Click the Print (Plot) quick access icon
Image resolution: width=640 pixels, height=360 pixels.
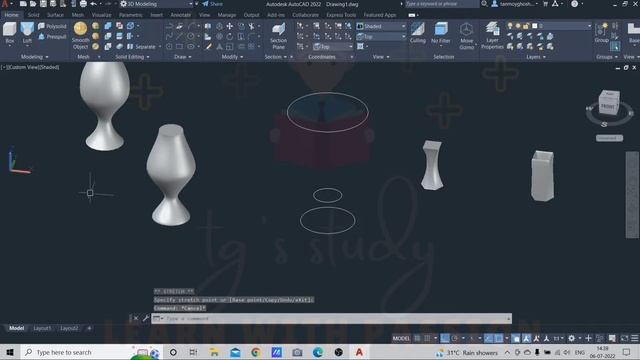coord(83,4)
